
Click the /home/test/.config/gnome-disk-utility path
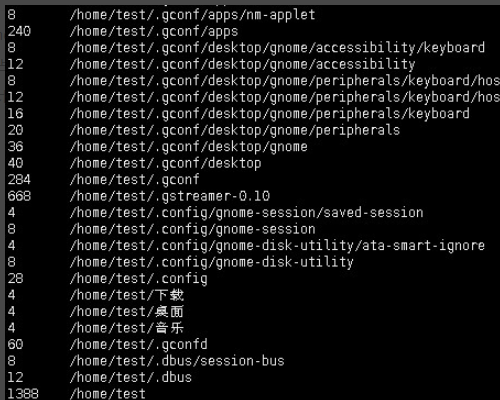(x=212, y=262)
